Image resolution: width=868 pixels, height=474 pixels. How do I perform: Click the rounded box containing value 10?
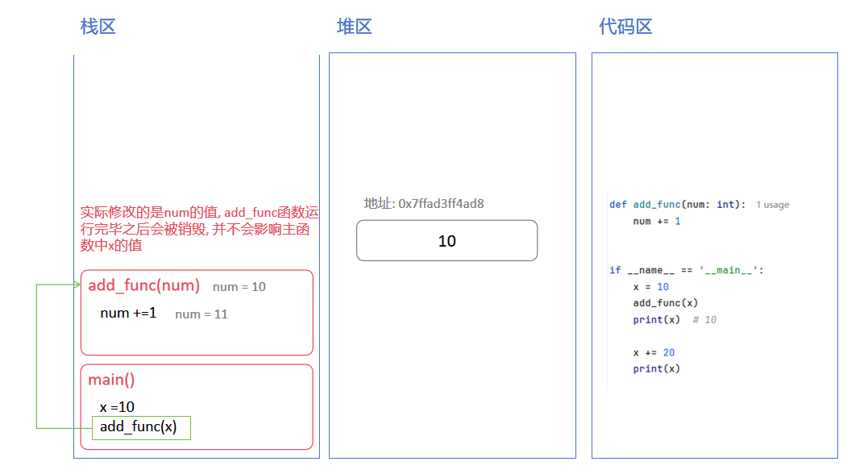pos(446,240)
